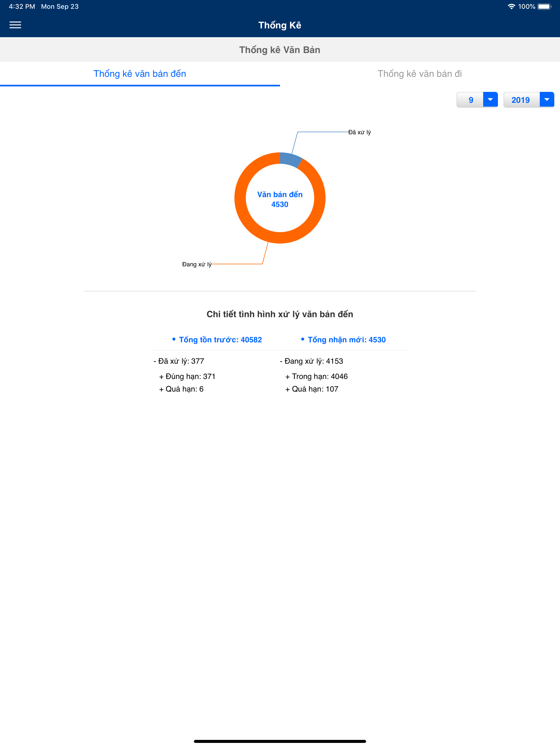The height and width of the screenshot is (747, 560).
Task: Tap the 4:32 PM clock
Action: 22,6
